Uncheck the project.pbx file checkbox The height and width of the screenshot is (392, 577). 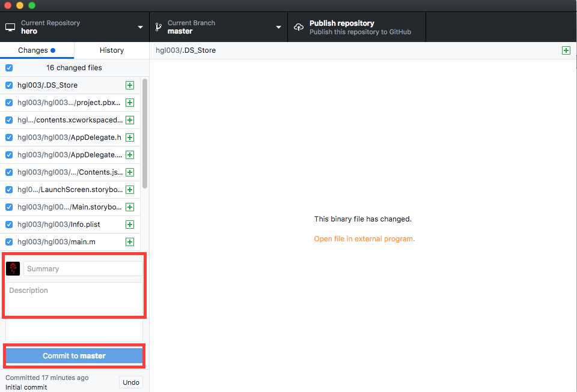tap(9, 103)
